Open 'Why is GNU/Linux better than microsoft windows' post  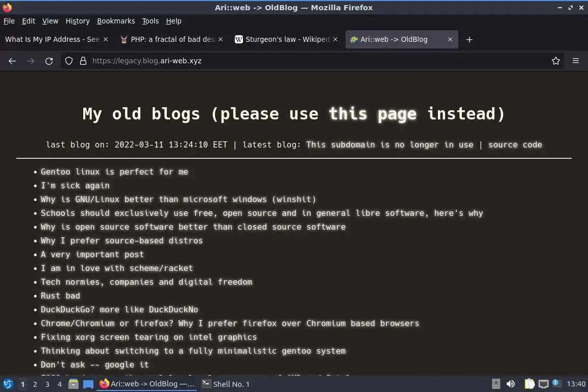[178, 200]
